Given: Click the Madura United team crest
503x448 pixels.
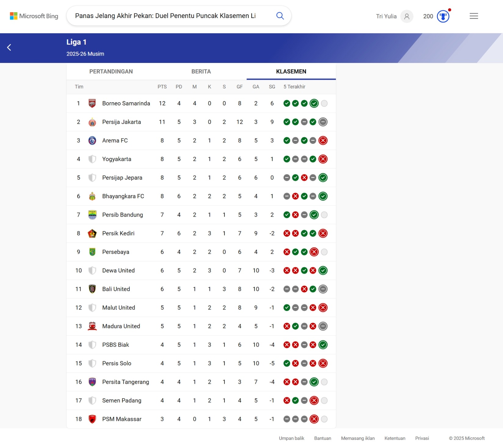Looking at the screenshot, I should [92, 326].
